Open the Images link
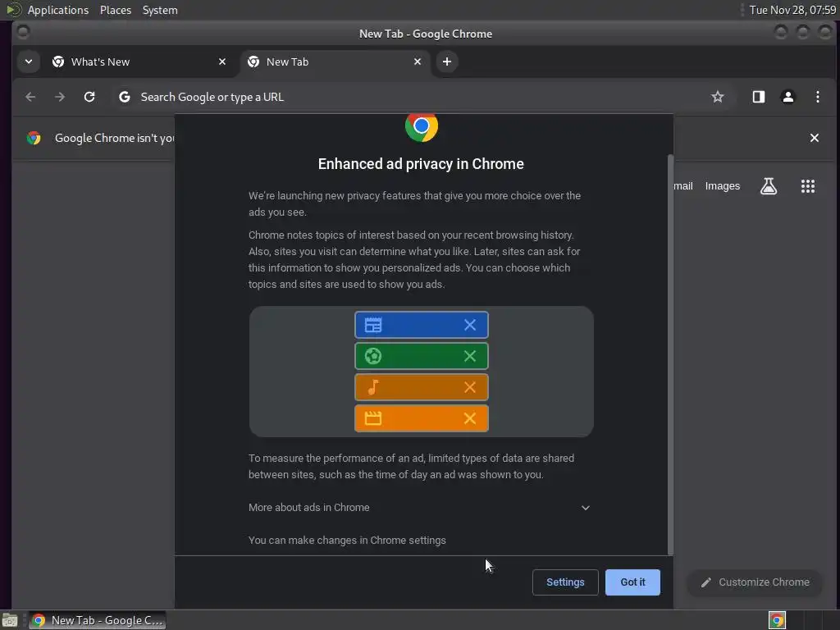 (722, 186)
